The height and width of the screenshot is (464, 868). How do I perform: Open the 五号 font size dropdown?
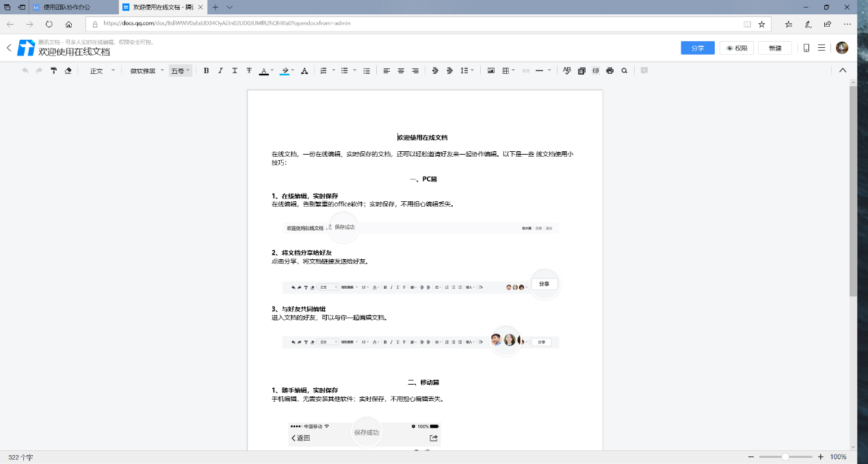pos(181,70)
